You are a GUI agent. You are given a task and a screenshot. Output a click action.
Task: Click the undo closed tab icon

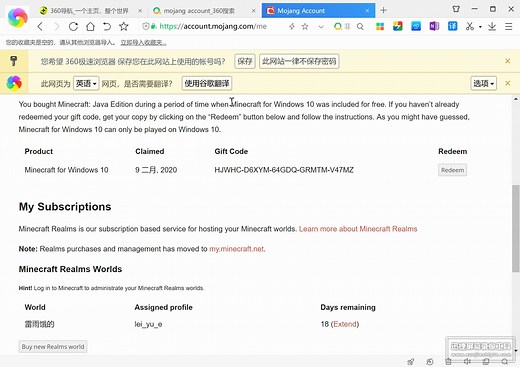tap(107, 26)
